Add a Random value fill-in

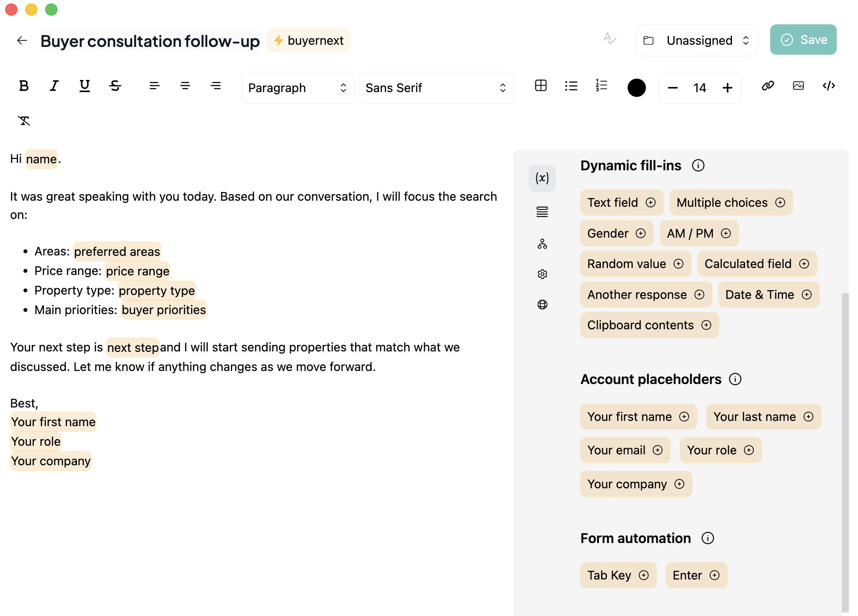[x=635, y=264]
